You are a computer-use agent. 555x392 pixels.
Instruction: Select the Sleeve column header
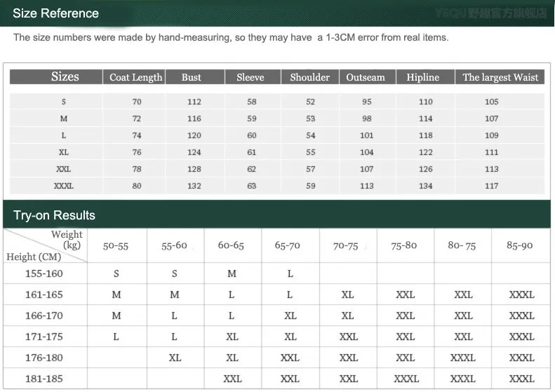click(x=250, y=77)
